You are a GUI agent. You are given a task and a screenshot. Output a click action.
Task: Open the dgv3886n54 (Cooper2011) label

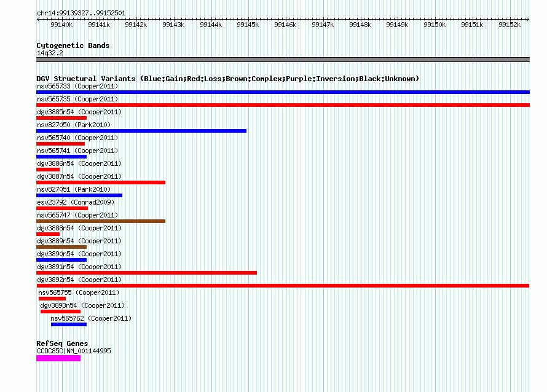[79, 163]
